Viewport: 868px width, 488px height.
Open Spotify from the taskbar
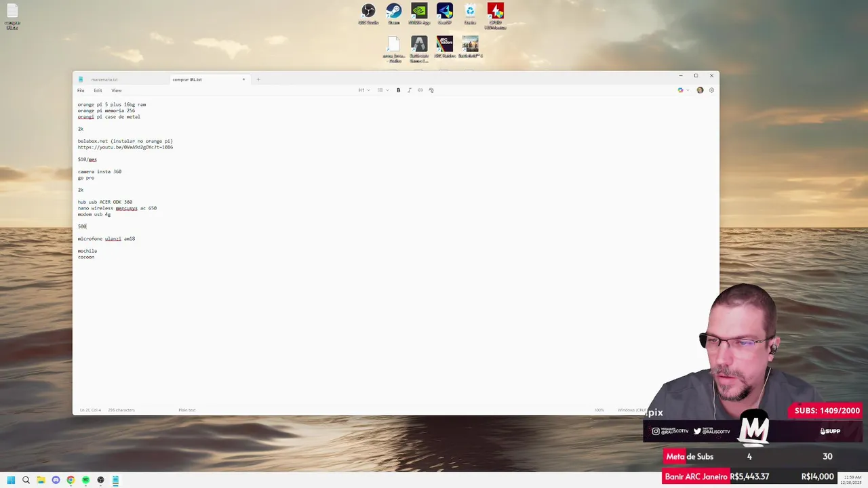pos(85,480)
